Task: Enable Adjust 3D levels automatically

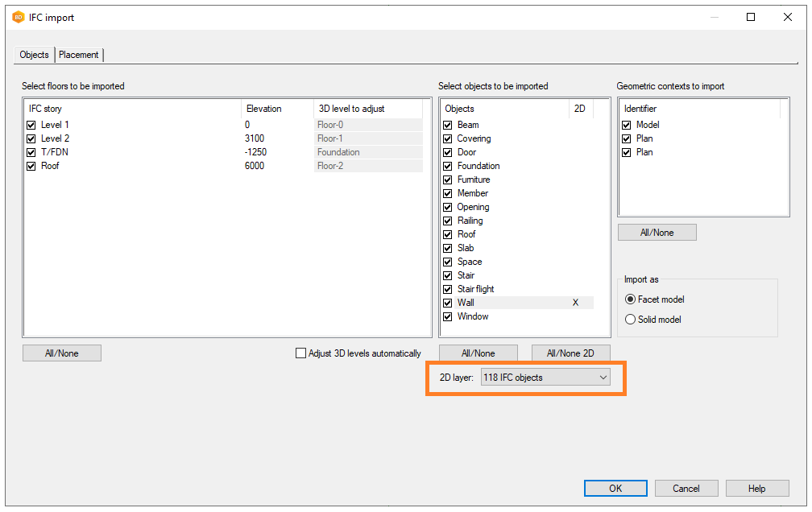Action: pos(301,353)
